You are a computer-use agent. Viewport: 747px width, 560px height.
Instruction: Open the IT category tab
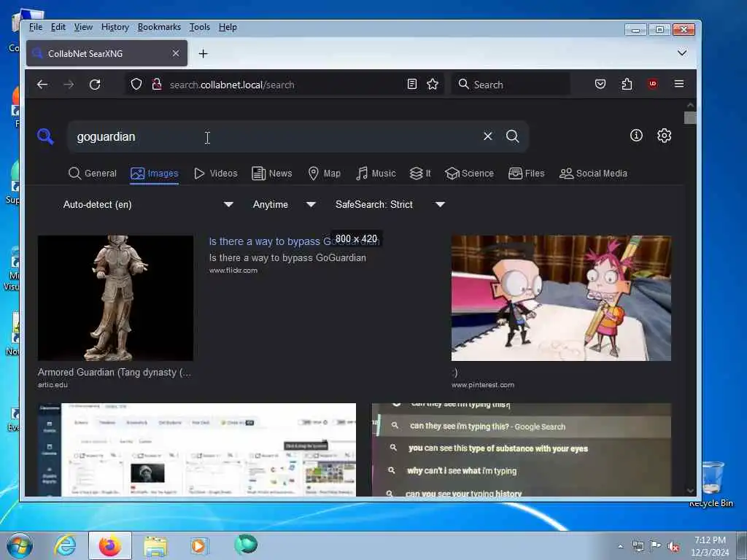pyautogui.click(x=419, y=174)
